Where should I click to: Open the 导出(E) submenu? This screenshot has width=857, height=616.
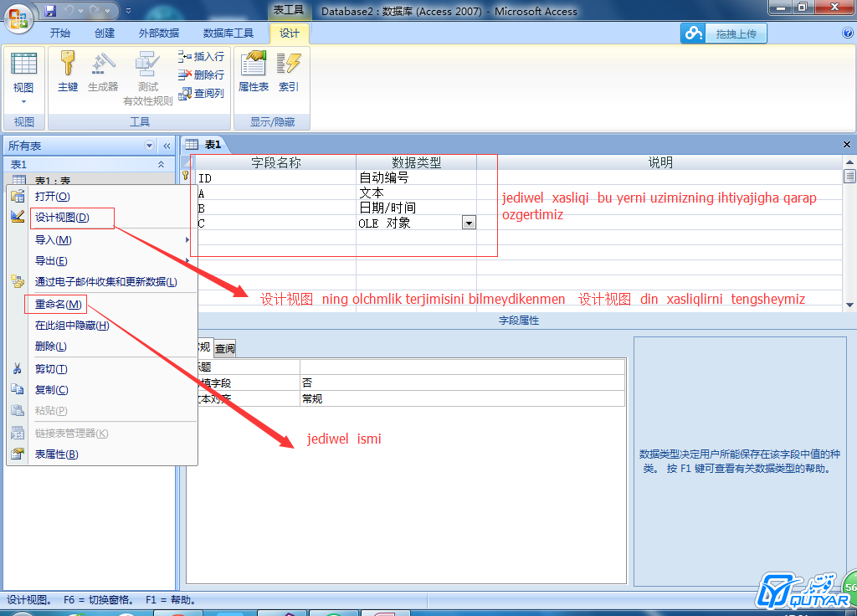click(102, 261)
